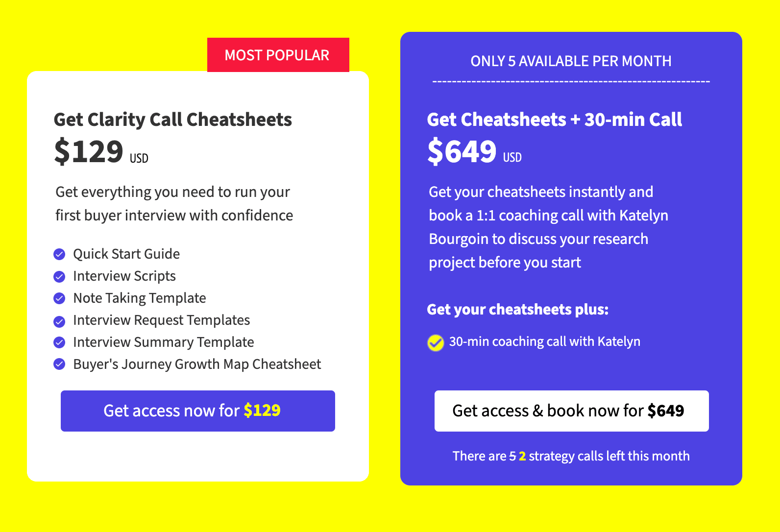Image resolution: width=780 pixels, height=532 pixels.
Task: Click 'Buyer's Journey Growth Map Cheatsheet' text
Action: pos(197,364)
